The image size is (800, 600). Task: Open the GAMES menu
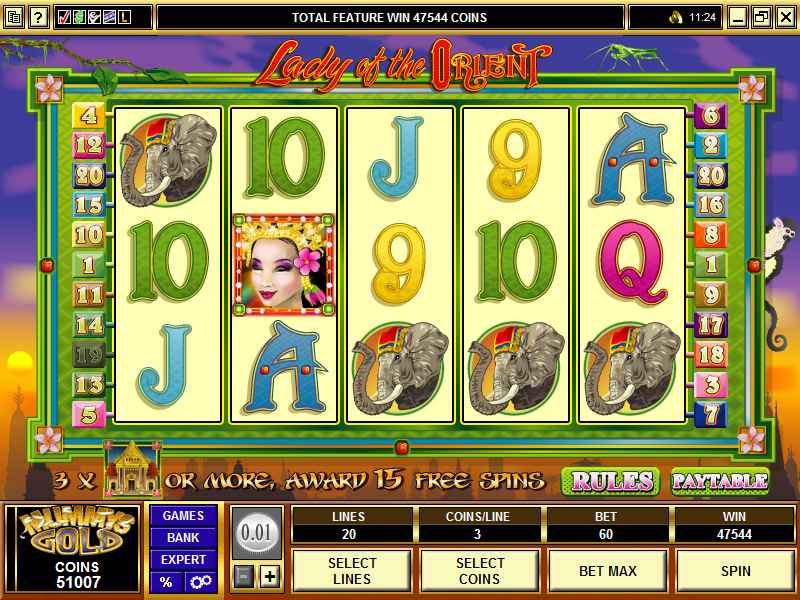pyautogui.click(x=183, y=516)
